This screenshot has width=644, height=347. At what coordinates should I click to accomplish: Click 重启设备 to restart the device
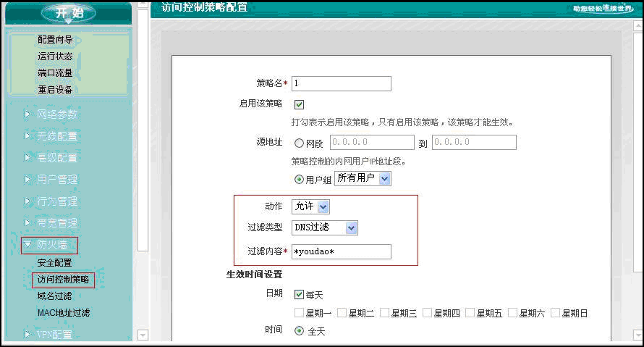[x=55, y=90]
